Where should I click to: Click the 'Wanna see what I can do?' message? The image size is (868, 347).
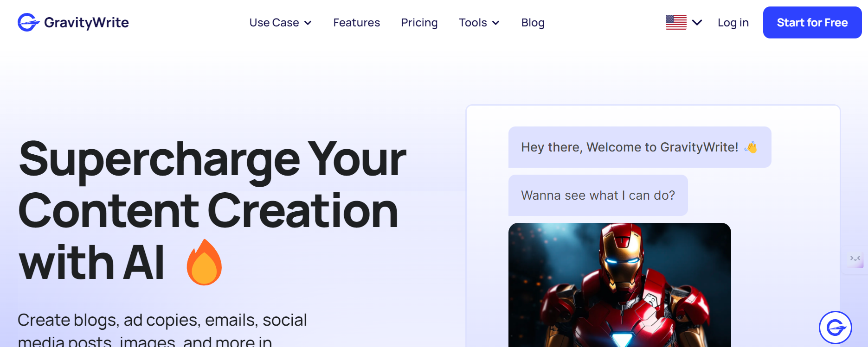598,195
